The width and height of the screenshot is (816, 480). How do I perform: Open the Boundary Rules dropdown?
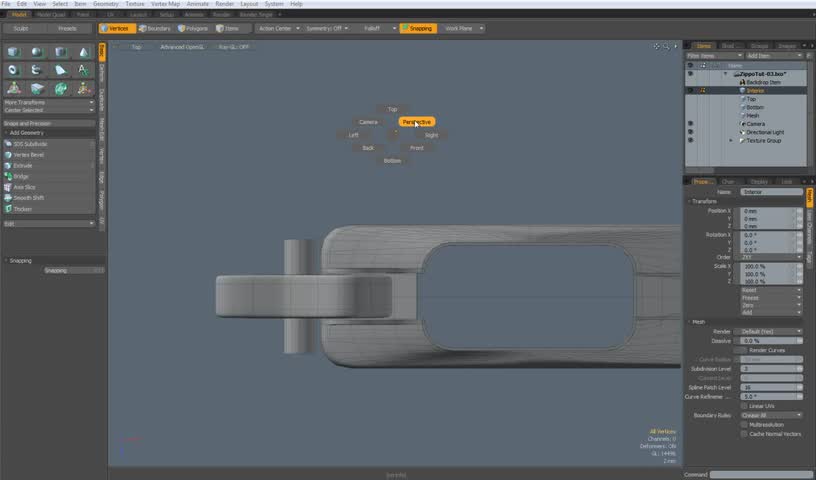click(771, 415)
